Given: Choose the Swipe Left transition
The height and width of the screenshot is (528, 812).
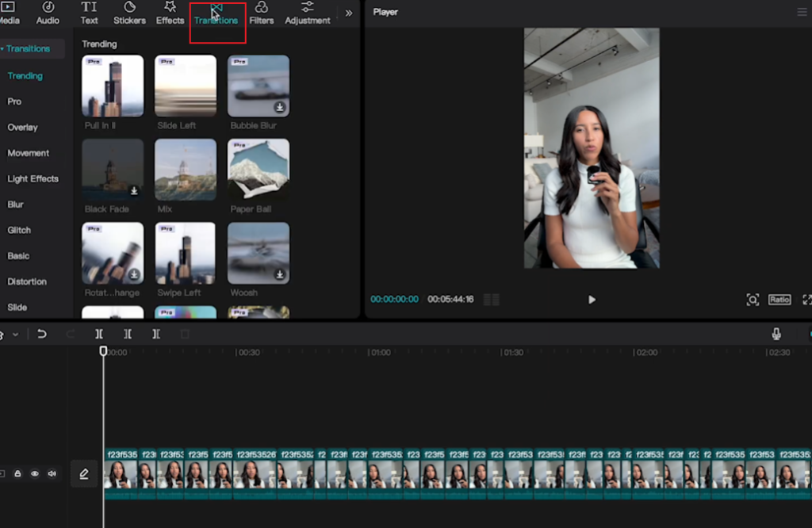Looking at the screenshot, I should point(186,253).
